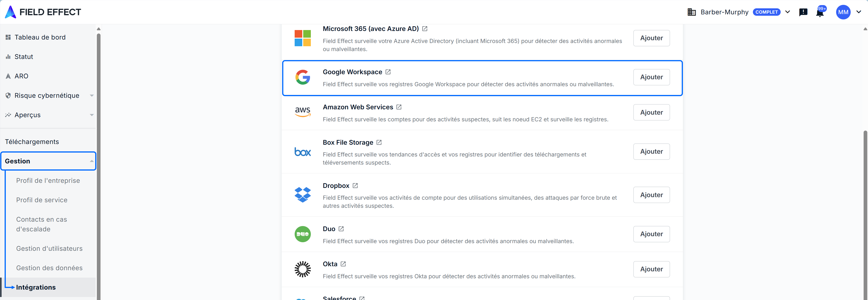Open Duo external link icon
This screenshot has height=300, width=868.
pyautogui.click(x=341, y=229)
